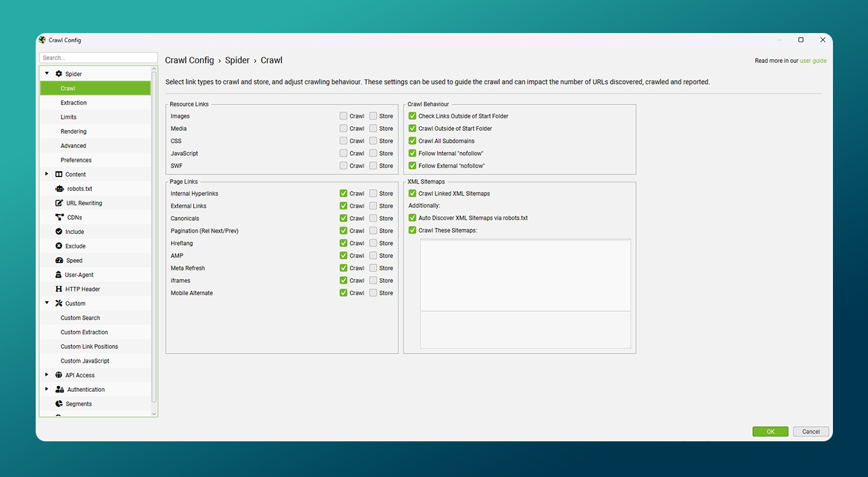The image size is (868, 477).
Task: Collapse the Spider tree section
Action: pyautogui.click(x=47, y=74)
